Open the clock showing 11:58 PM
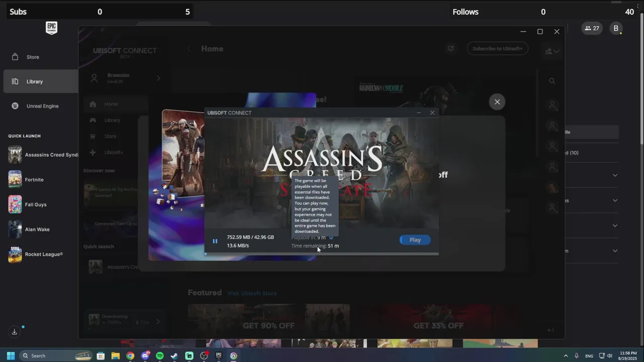Screen dimensions: 644x362 [628, 355]
